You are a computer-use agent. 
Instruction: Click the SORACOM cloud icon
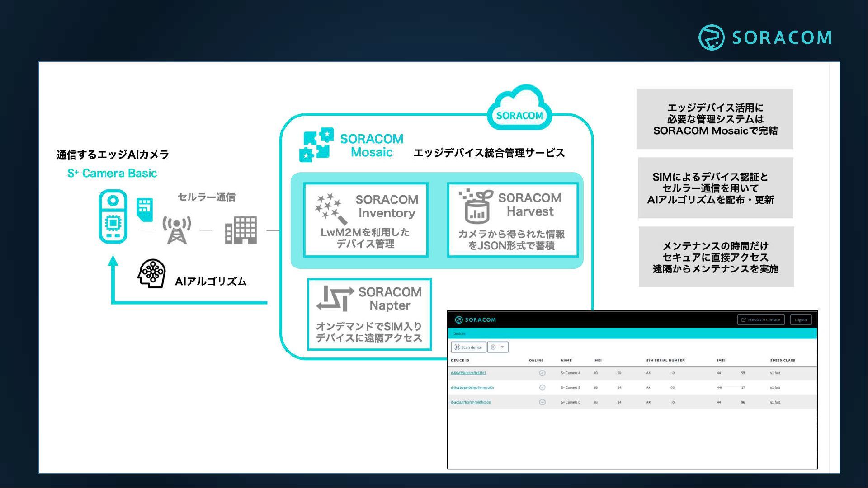[x=520, y=108]
